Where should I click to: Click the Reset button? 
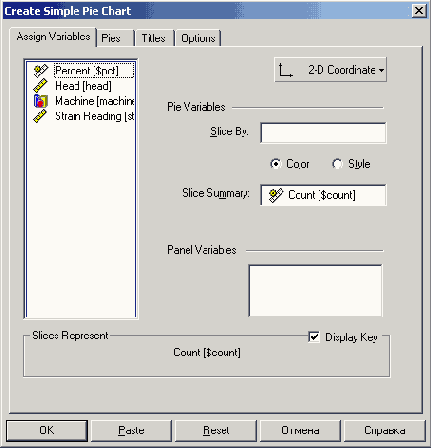click(x=216, y=430)
